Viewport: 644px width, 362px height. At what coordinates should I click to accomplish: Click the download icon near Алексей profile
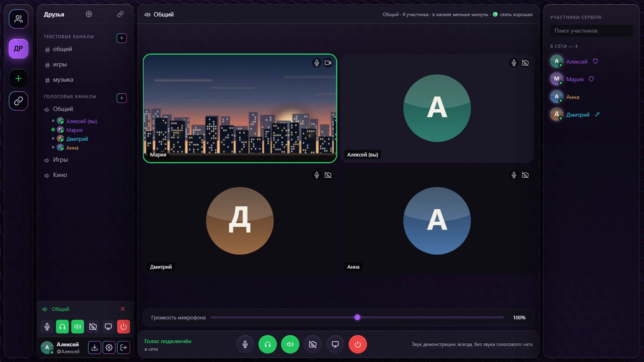(95, 348)
